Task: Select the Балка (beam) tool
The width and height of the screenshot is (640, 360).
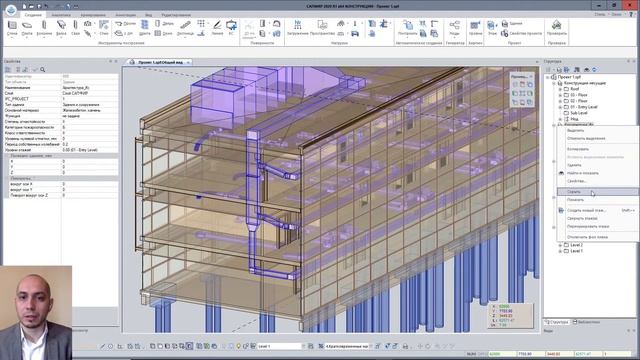Action: coord(61,28)
